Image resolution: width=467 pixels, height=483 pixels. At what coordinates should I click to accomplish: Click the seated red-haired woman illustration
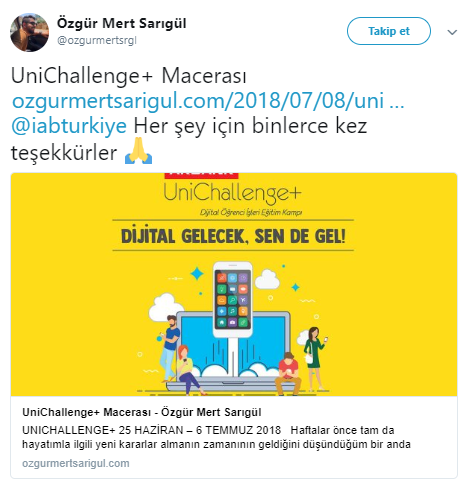[187, 369]
